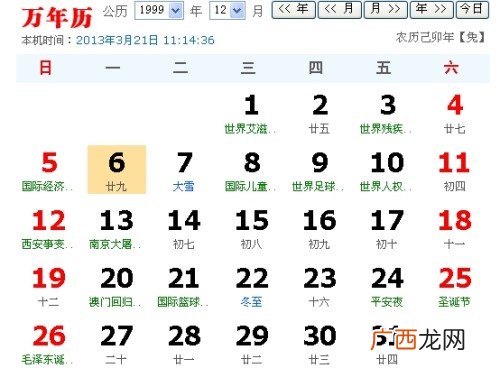Click the local time 2013年3月21日 11:14:36
This screenshot has height=368, width=500.
(145, 40)
